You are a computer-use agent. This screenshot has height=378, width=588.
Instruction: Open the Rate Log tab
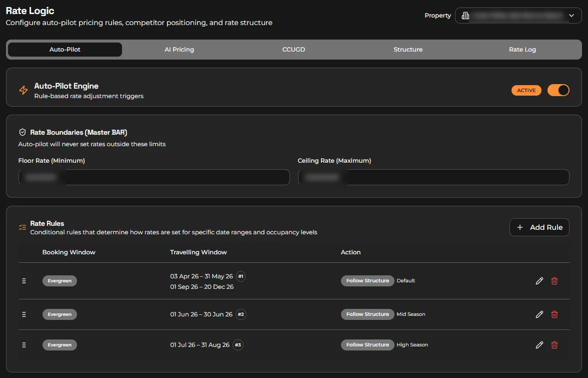[522, 50]
